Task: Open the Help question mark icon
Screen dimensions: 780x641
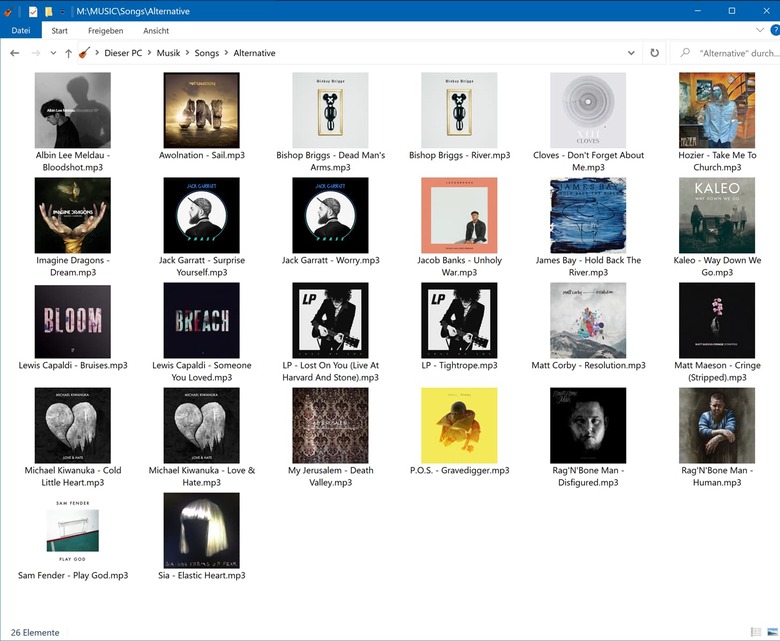Action: coord(775,30)
